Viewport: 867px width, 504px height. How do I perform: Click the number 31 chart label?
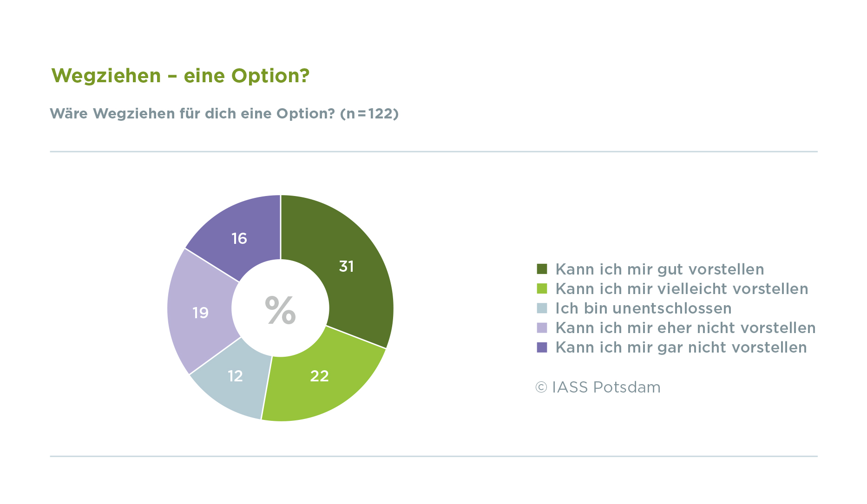[x=347, y=266]
